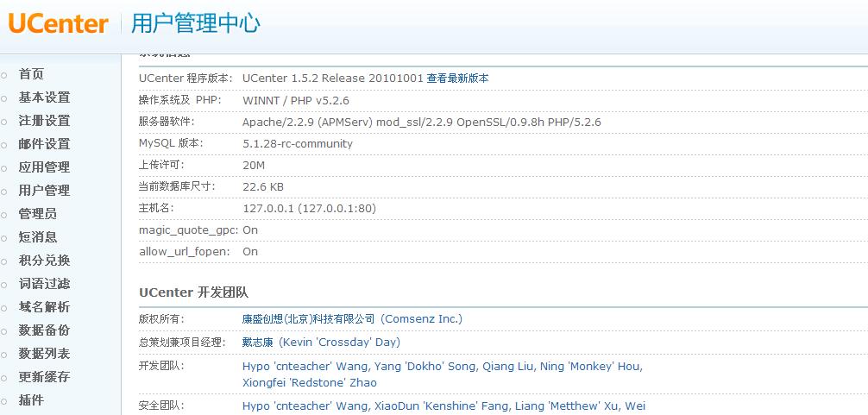Open XiaoDun 'Kenshine' Fang security team link
The image size is (868, 415).
(x=443, y=406)
